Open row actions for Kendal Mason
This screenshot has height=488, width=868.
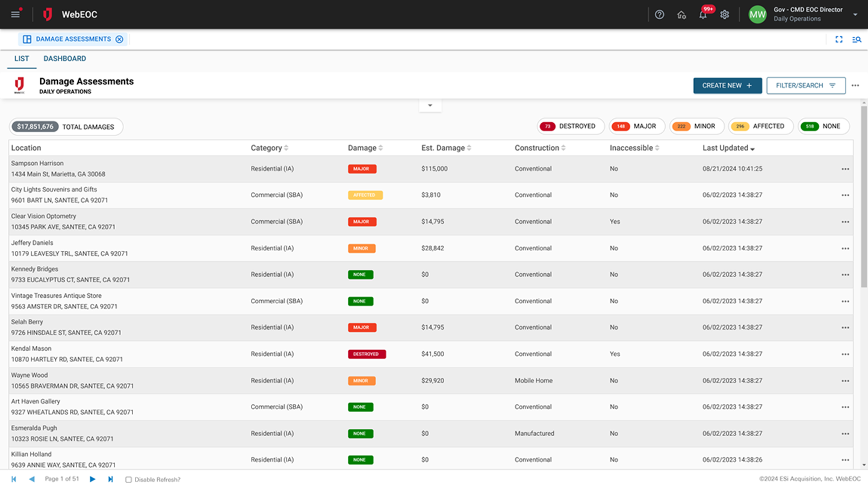pos(845,354)
